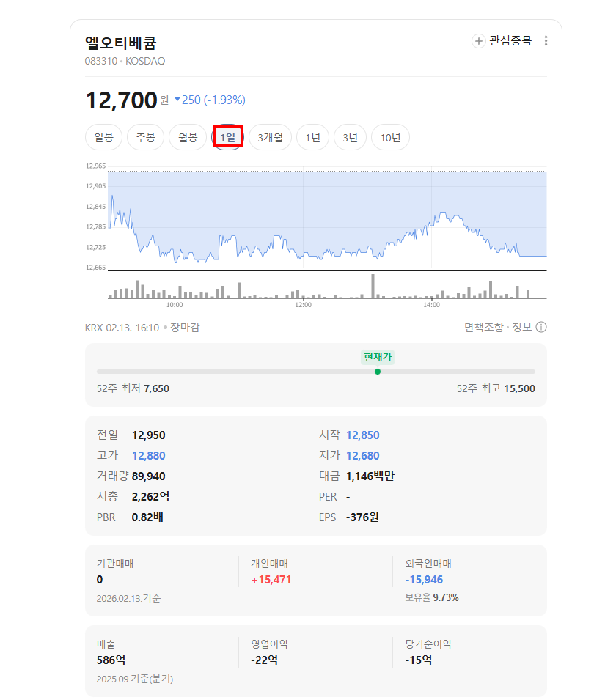Click the 당기순이익 value -15억
This screenshot has width=605, height=700.
point(418,660)
